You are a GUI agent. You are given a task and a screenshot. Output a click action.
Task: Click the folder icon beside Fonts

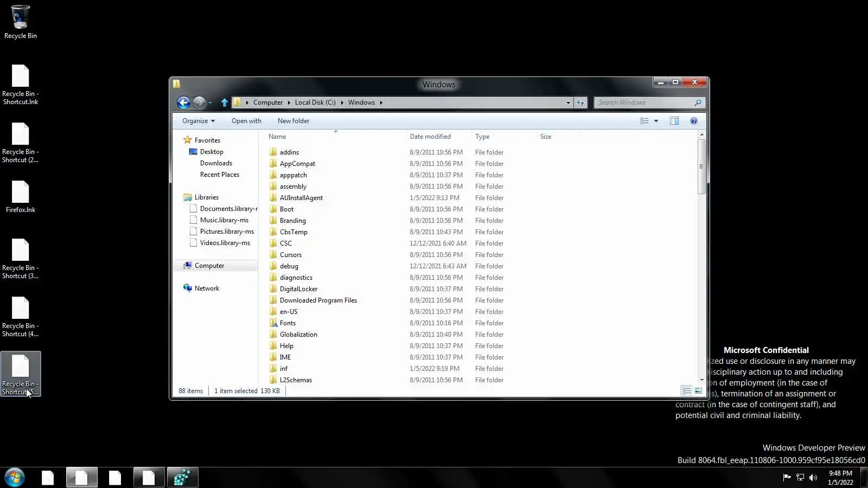pos(273,323)
